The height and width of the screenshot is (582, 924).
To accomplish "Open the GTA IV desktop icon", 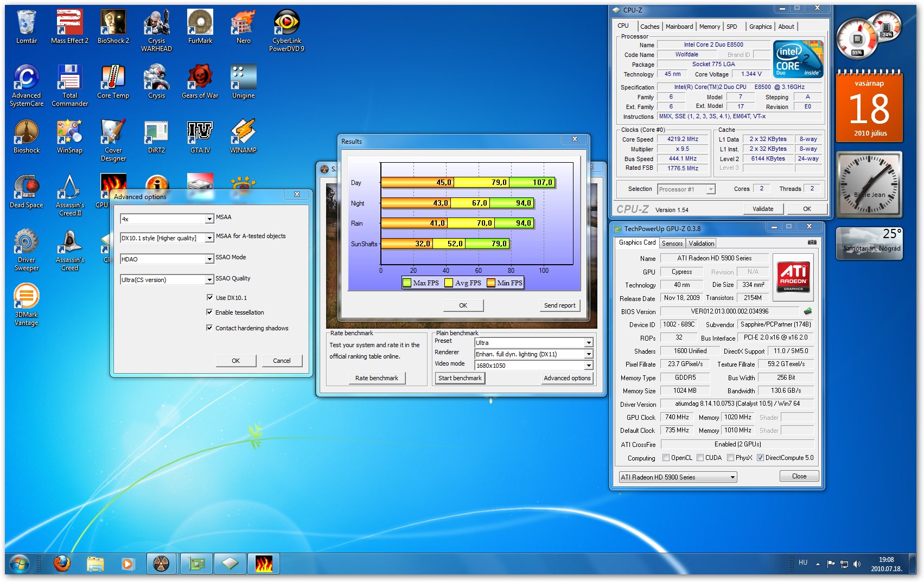I will pyautogui.click(x=200, y=137).
